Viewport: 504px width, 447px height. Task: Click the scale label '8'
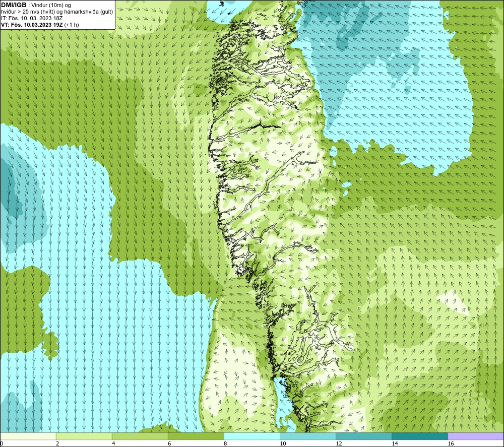click(225, 443)
